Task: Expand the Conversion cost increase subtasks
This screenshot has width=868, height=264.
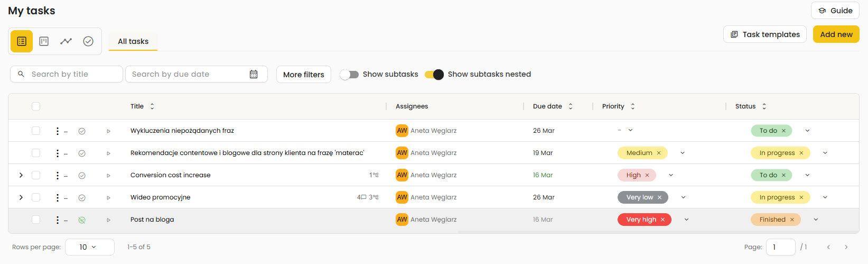Action: click(x=21, y=175)
